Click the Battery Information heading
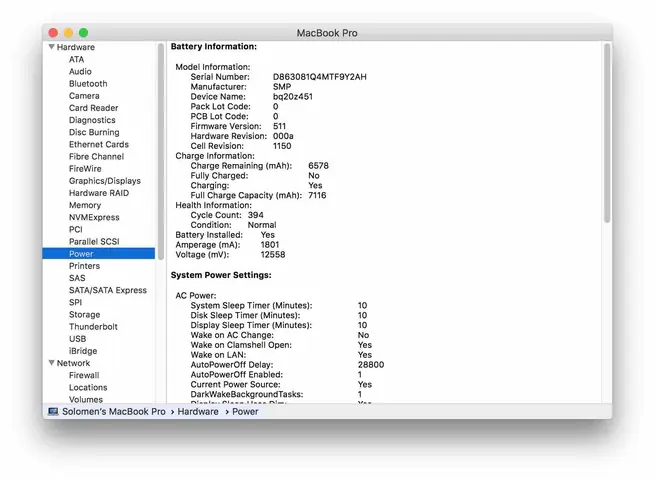This screenshot has height=480, width=655. tap(214, 46)
